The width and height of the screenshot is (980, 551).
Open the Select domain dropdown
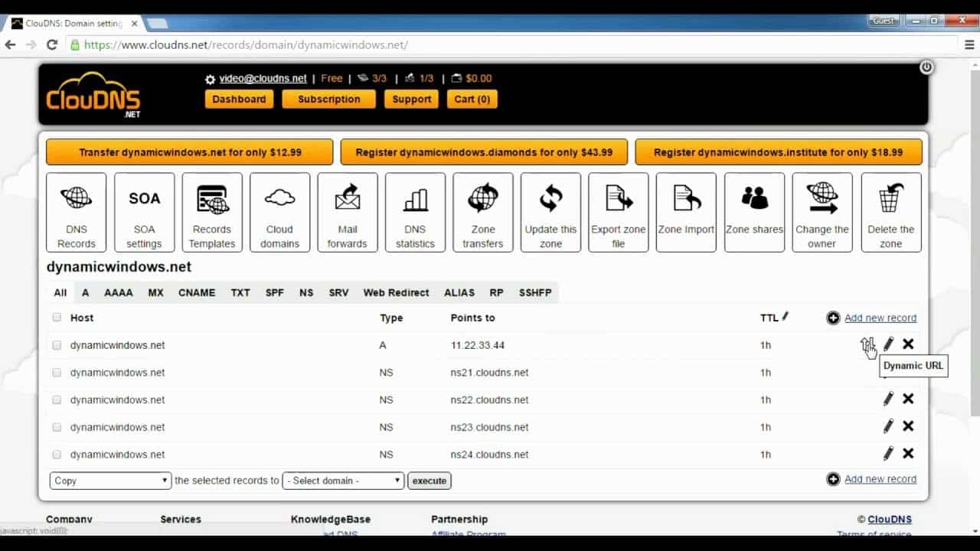pos(343,481)
